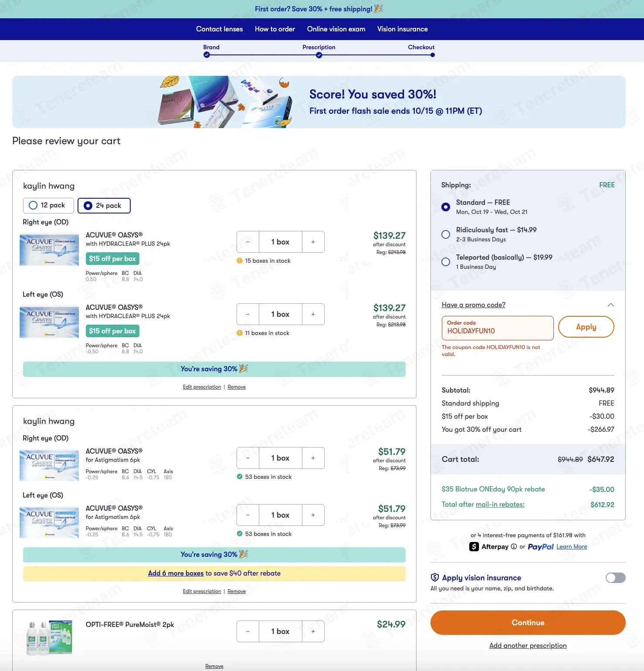Edit prescription for the 24pk lenses
This screenshot has height=671, width=644.
202,387
